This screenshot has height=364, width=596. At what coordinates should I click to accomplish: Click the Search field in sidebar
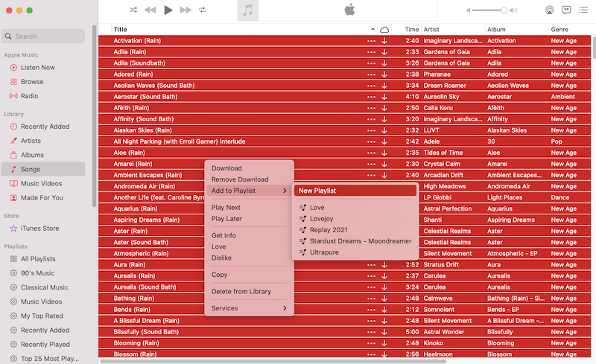click(45, 36)
